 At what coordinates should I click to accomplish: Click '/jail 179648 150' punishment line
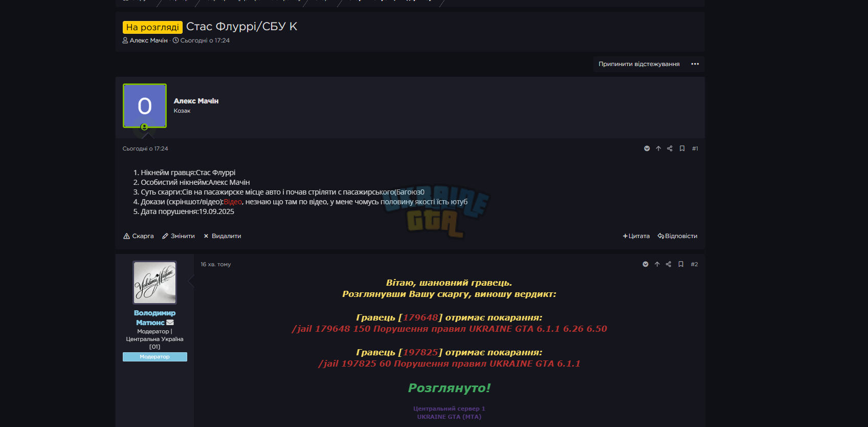point(449,329)
